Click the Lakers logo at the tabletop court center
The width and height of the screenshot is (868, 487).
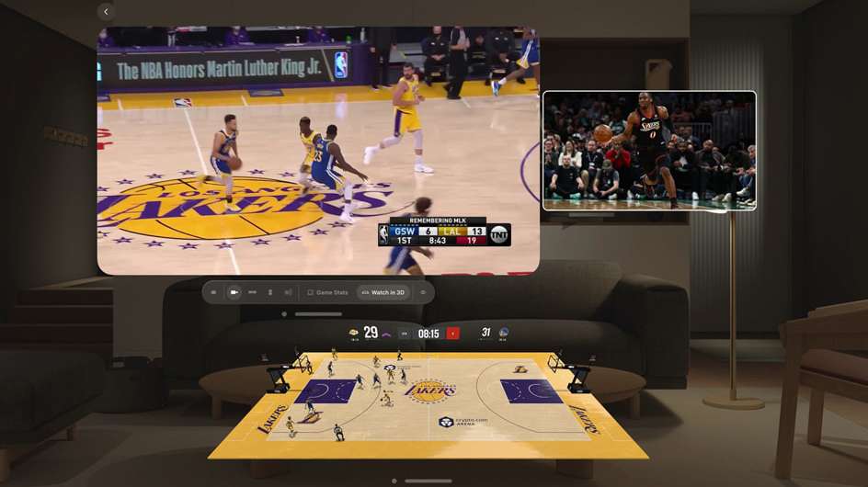click(430, 391)
